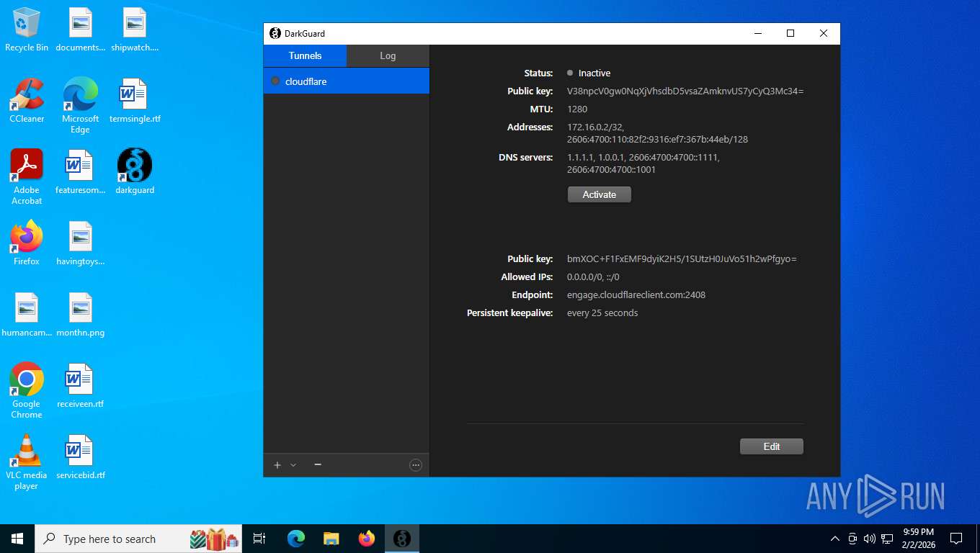The height and width of the screenshot is (553, 980).
Task: Select the address 172.16.0.2/32
Action: coord(595,127)
